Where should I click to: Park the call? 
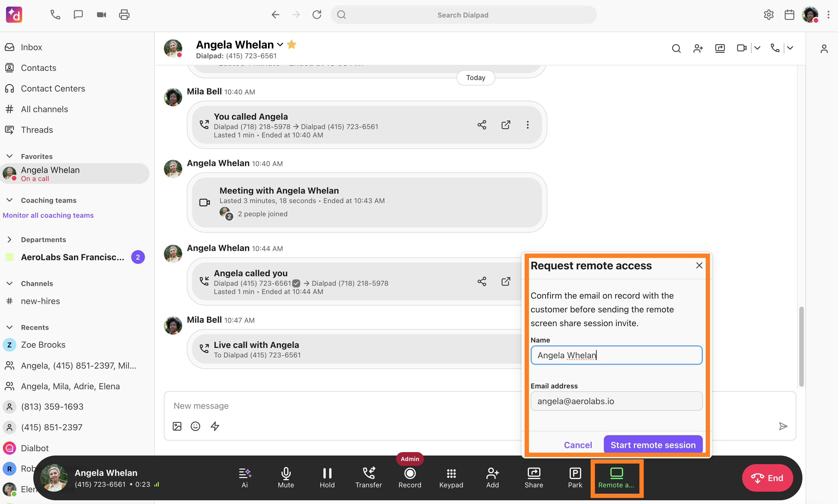pos(575,478)
